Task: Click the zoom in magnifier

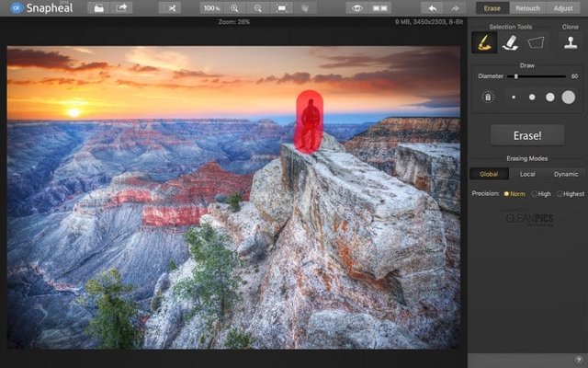Action: coord(235,7)
